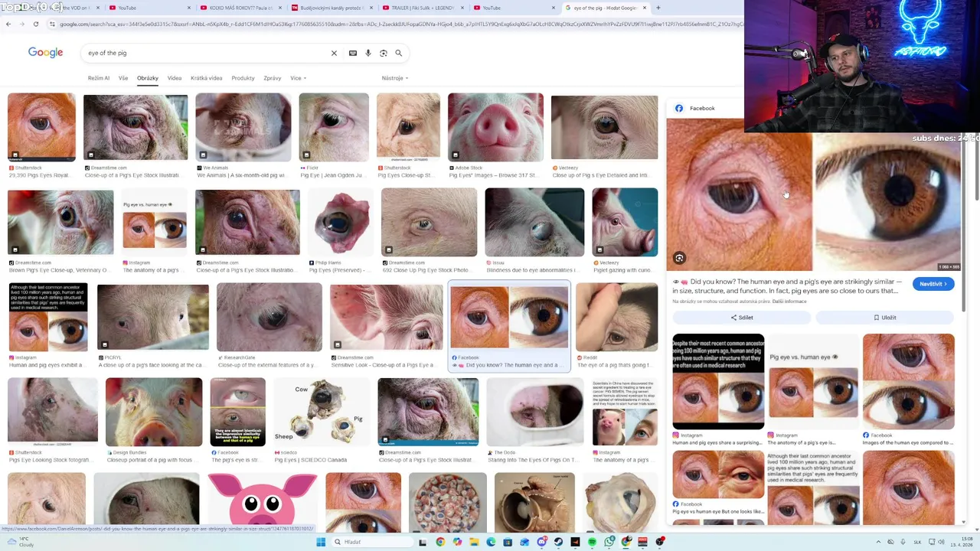
Task: Click the 'Uložit' save button
Action: 884,318
